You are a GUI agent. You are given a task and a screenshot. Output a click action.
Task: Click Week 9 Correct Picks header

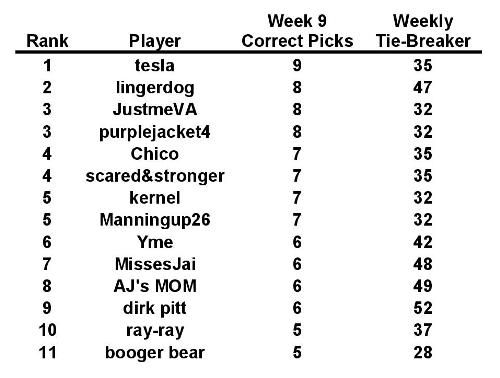297,31
